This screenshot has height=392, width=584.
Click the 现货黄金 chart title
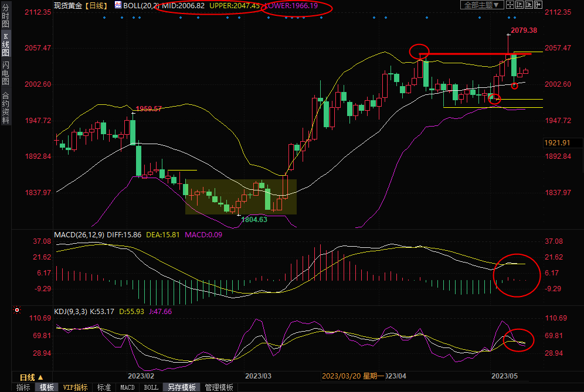pyautogui.click(x=68, y=6)
